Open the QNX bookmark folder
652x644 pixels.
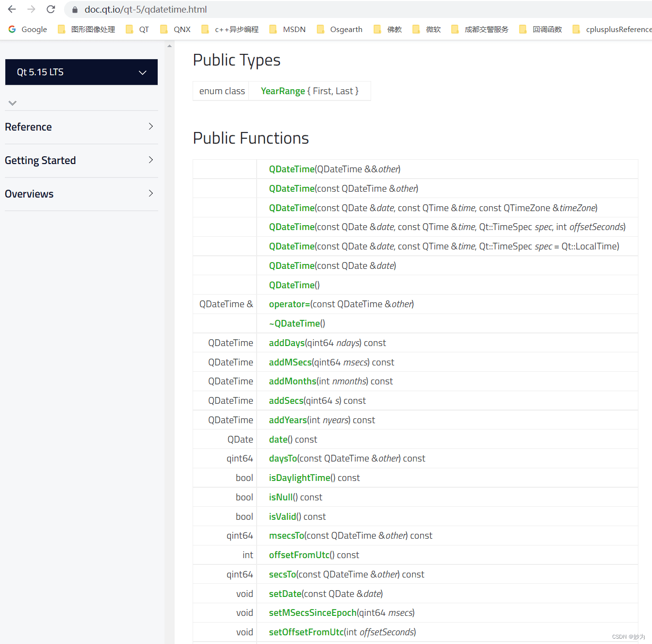click(x=176, y=29)
